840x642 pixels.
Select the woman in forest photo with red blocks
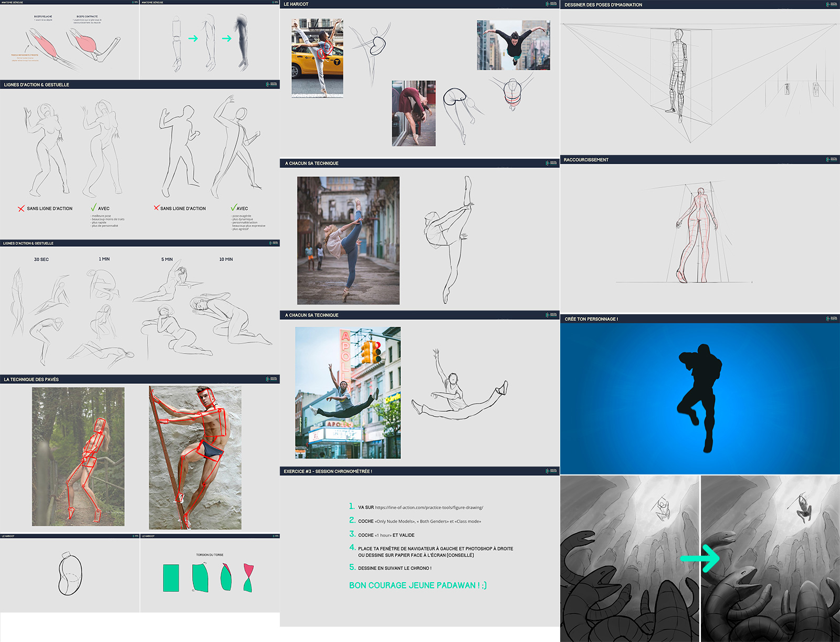point(78,457)
